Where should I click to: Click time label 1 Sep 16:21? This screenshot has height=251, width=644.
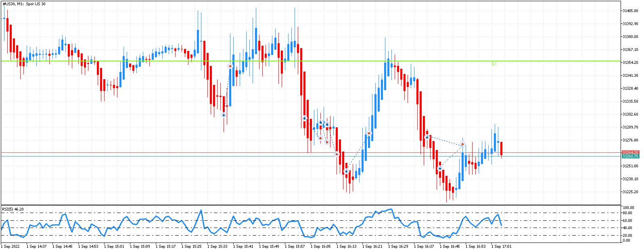pos(372,247)
